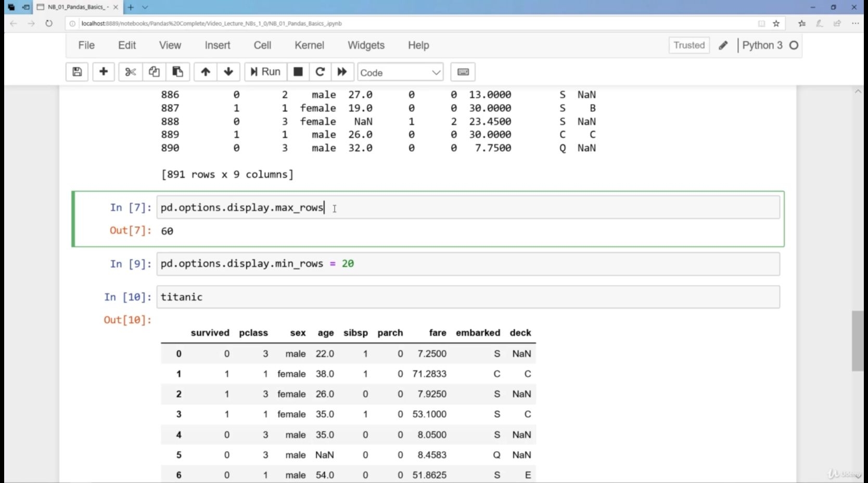868x483 pixels.
Task: Click the fare value 71.2833
Action: pos(429,374)
